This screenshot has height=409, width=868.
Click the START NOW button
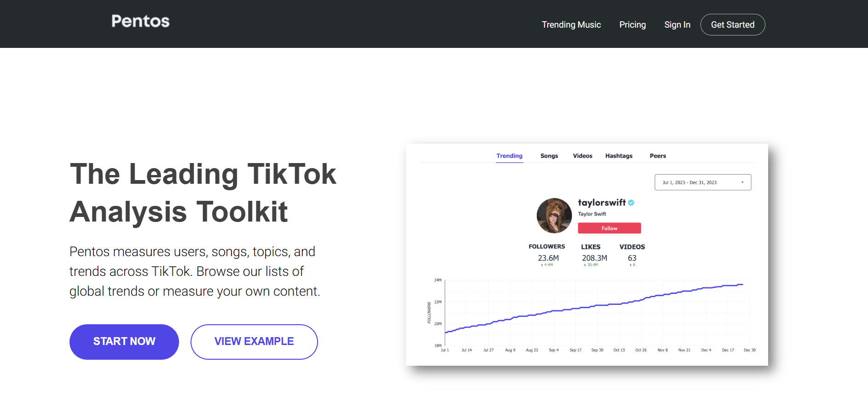click(124, 342)
